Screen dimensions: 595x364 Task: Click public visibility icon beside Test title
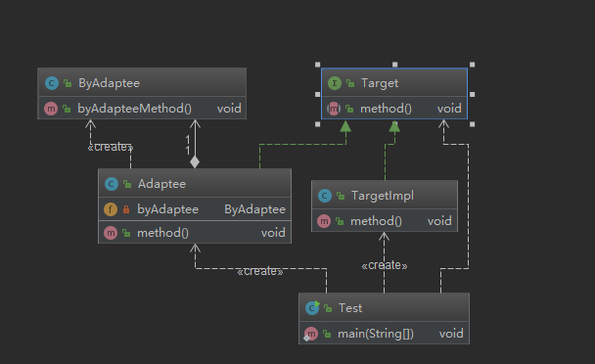[328, 308]
